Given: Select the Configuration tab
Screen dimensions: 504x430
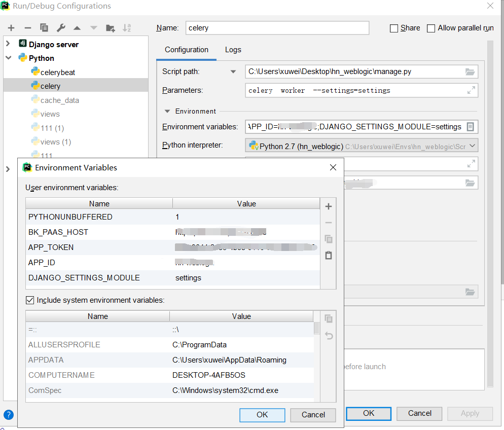Looking at the screenshot, I should click(x=186, y=50).
